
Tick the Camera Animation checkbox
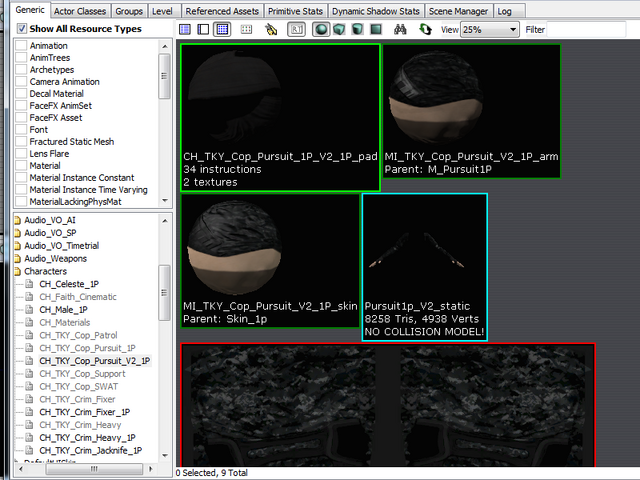click(x=21, y=82)
